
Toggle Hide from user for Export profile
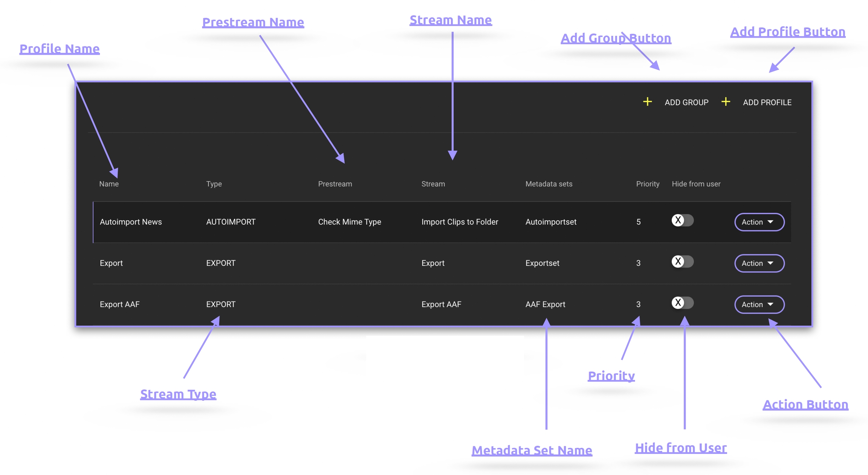682,262
